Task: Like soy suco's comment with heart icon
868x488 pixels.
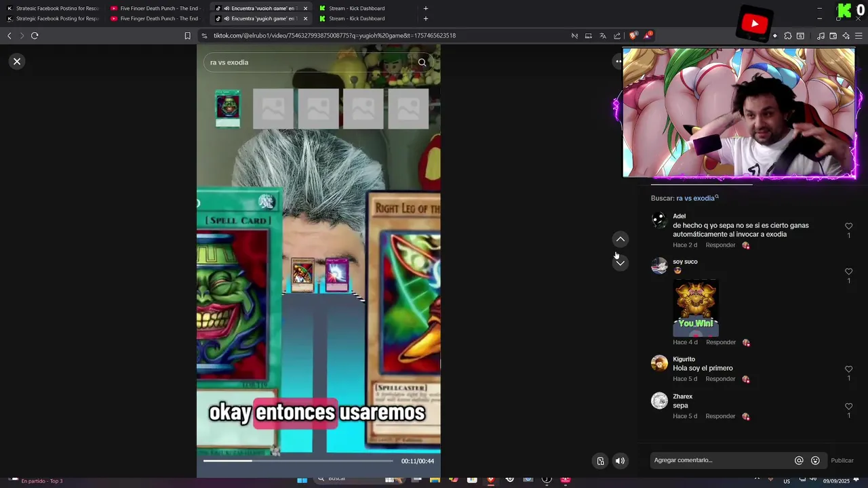Action: pos(848,272)
